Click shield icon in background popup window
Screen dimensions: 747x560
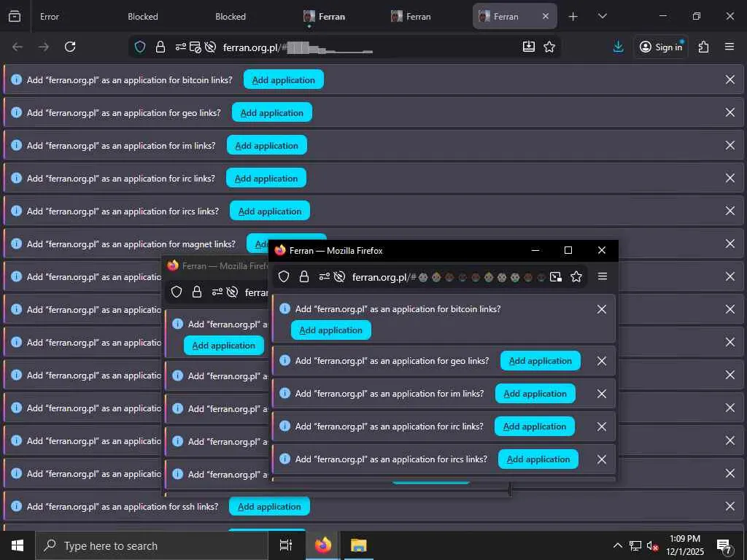pos(177,292)
